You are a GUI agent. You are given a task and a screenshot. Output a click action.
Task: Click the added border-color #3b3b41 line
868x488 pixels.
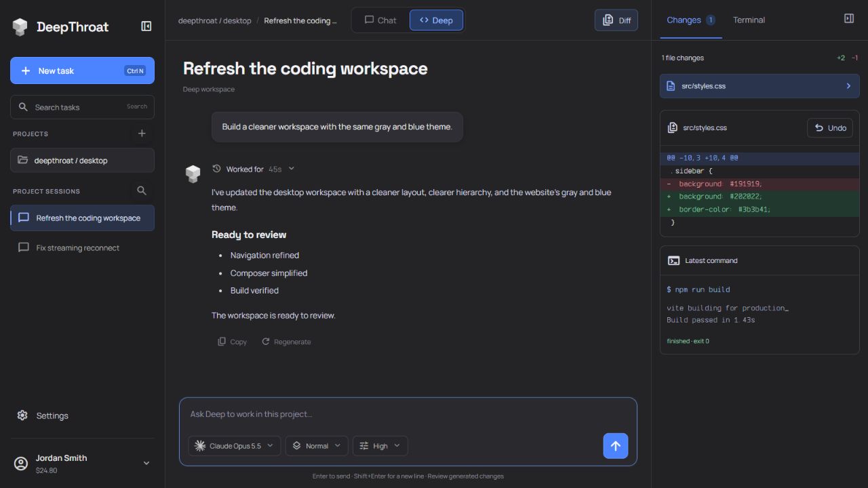tap(759, 209)
